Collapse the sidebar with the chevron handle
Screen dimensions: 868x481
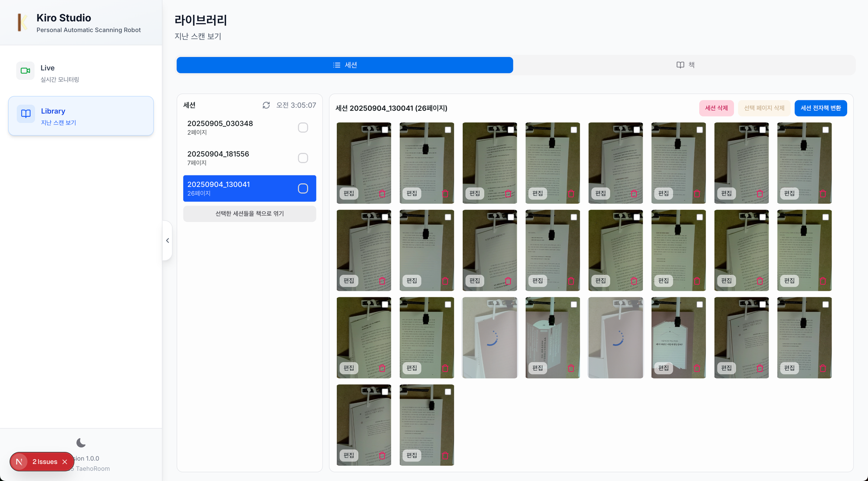tap(168, 240)
